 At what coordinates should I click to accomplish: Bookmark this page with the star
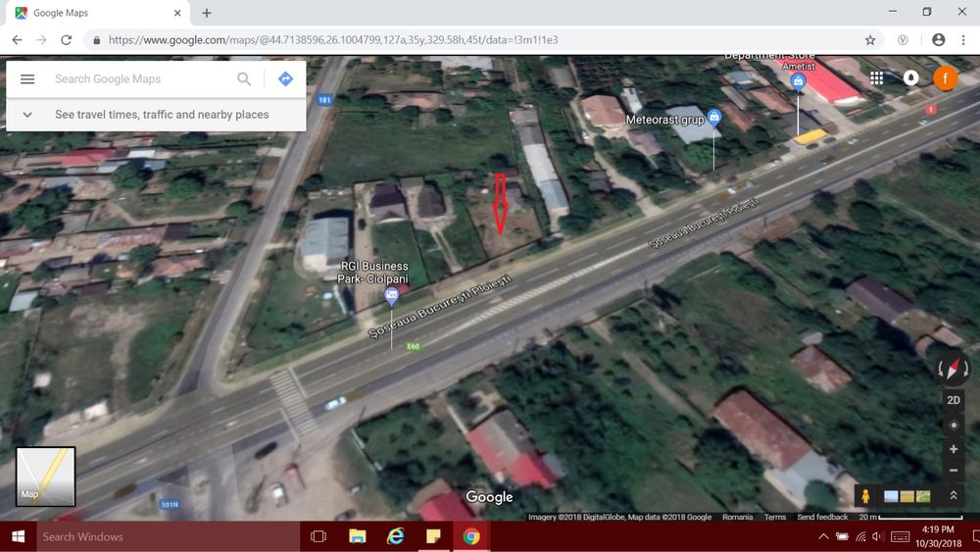870,40
